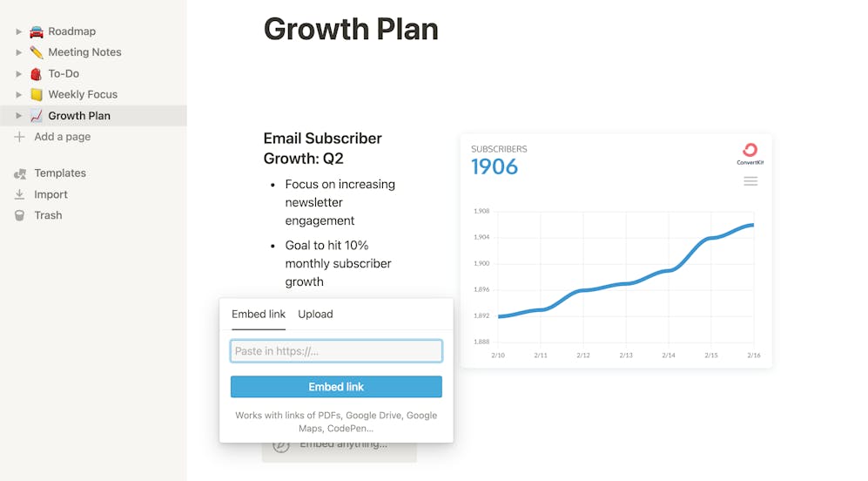Click the To-Do backpack icon

pyautogui.click(x=37, y=73)
